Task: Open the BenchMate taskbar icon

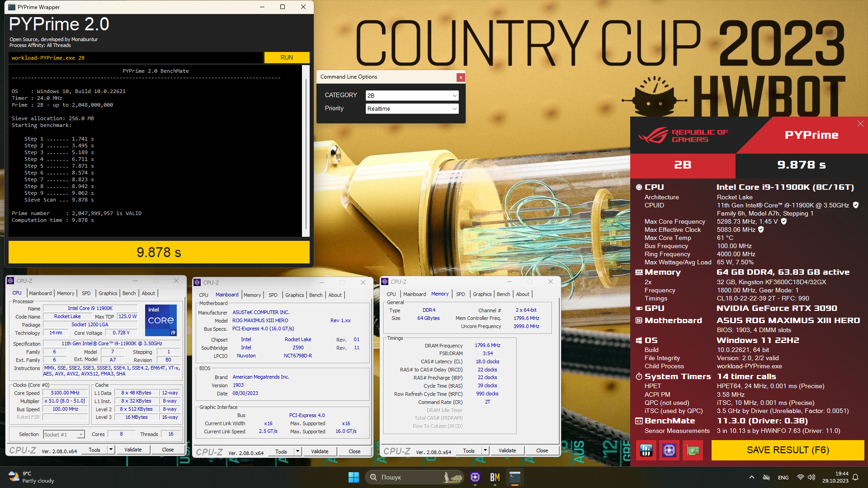Action: pyautogui.click(x=495, y=477)
